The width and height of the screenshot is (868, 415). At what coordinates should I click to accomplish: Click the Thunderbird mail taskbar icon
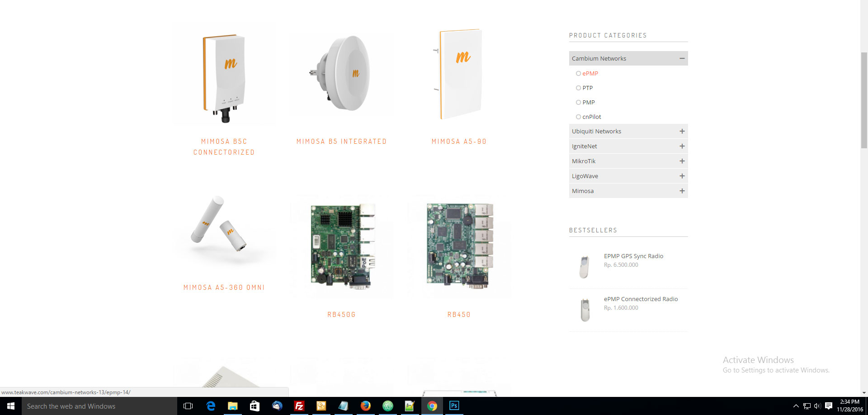277,406
